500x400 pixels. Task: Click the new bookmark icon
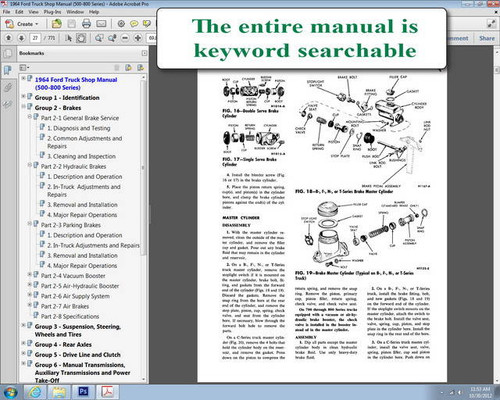point(128,68)
